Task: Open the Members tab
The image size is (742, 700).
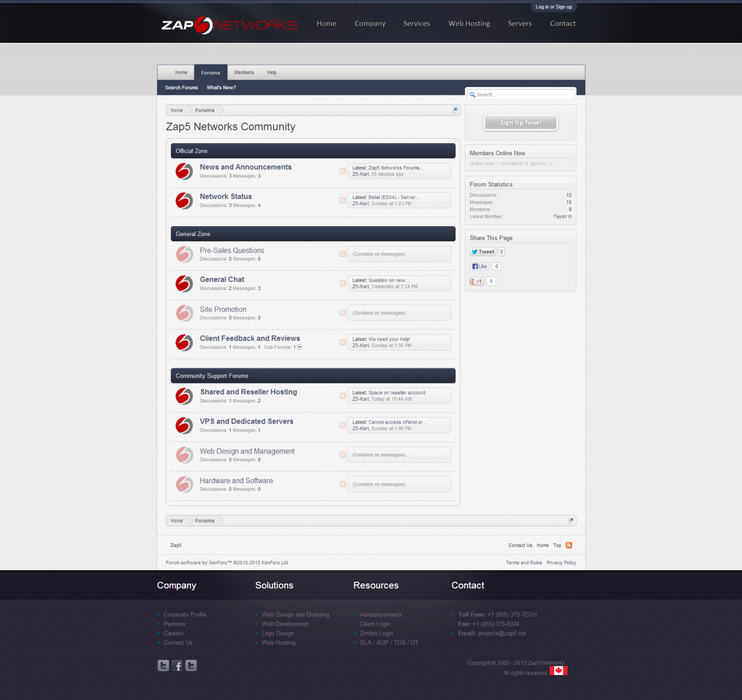Action: 244,72
